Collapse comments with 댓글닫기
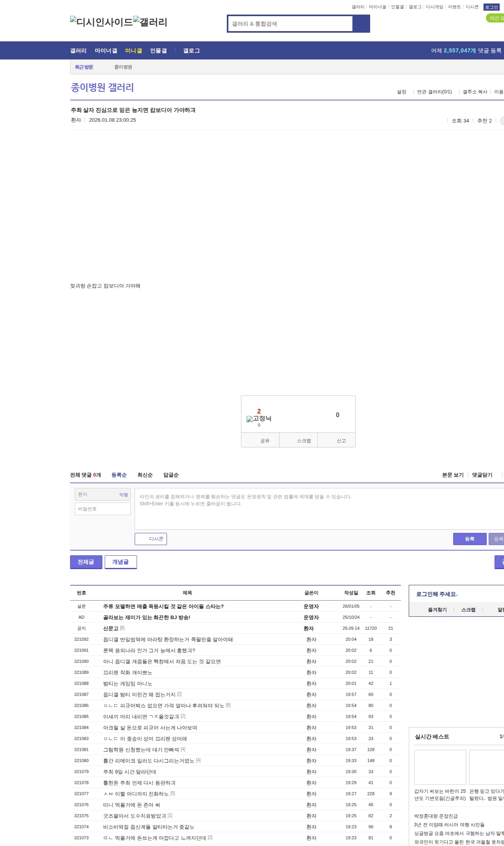504x846 pixels. click(x=482, y=475)
